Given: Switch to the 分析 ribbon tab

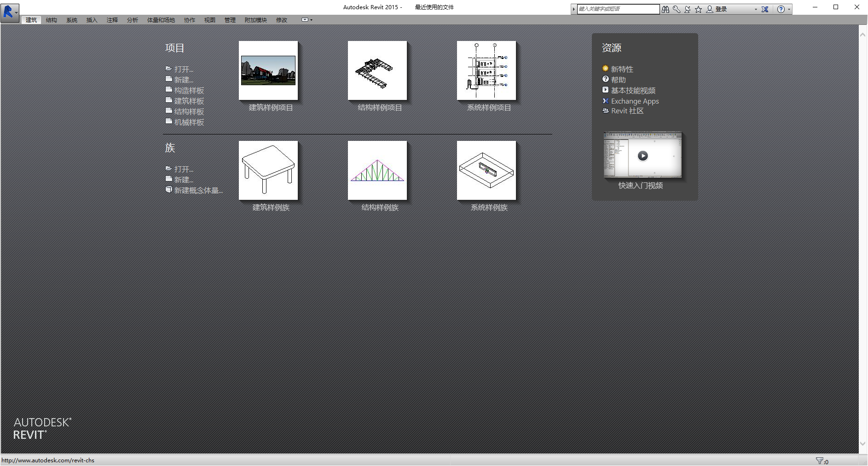Looking at the screenshot, I should (x=132, y=19).
